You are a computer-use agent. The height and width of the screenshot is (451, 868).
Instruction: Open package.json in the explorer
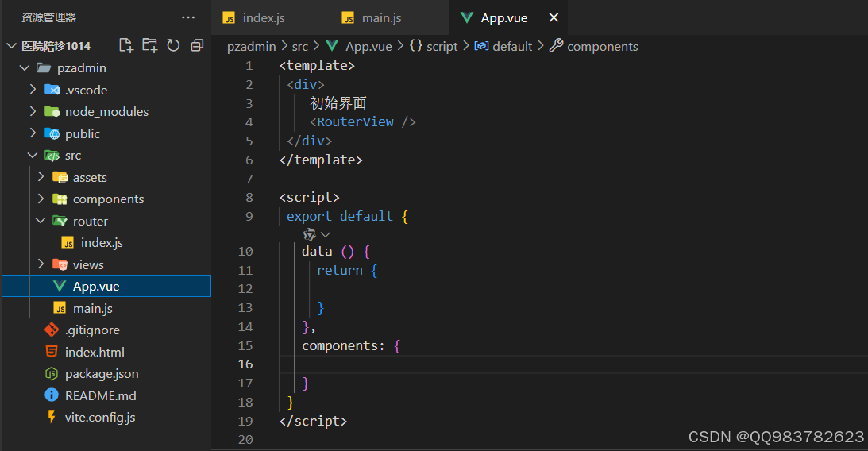102,373
